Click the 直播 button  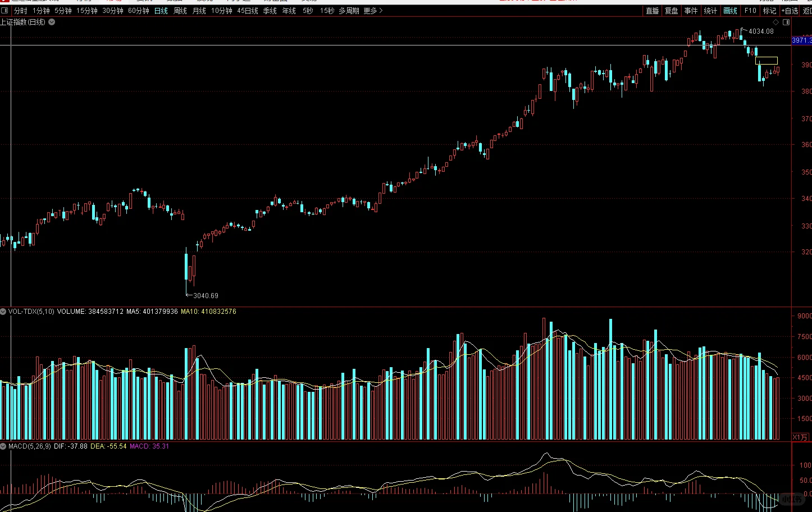pyautogui.click(x=652, y=11)
